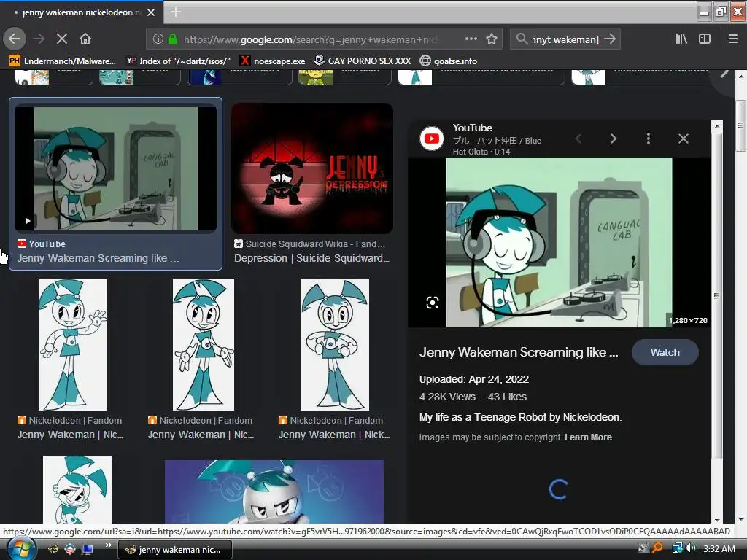Open the Jenny Depression red thumbnail

[x=312, y=168]
